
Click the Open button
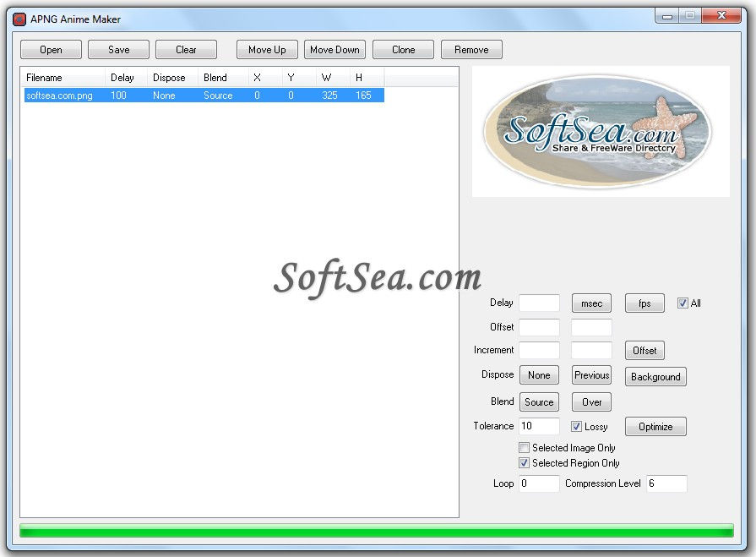point(51,50)
